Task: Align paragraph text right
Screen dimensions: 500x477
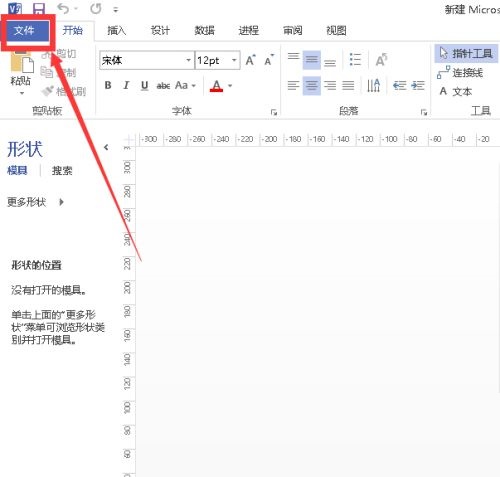Action: [x=330, y=86]
